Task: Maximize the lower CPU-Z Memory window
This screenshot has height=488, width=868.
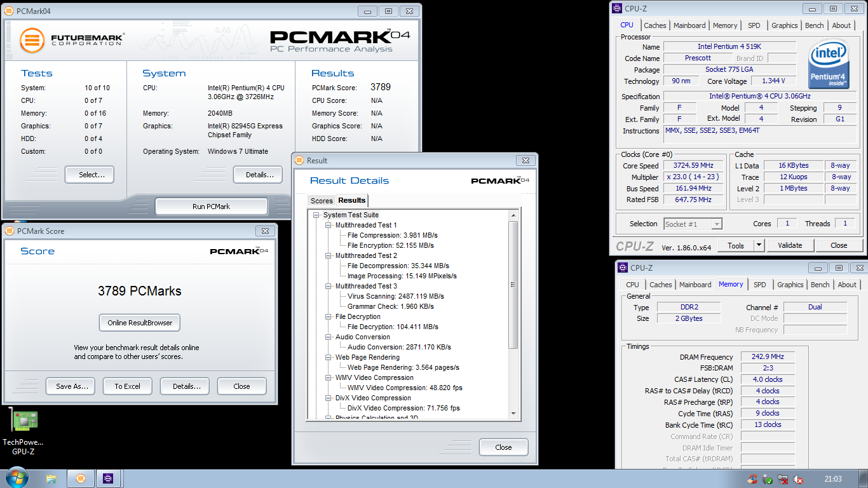Action: [x=839, y=268]
